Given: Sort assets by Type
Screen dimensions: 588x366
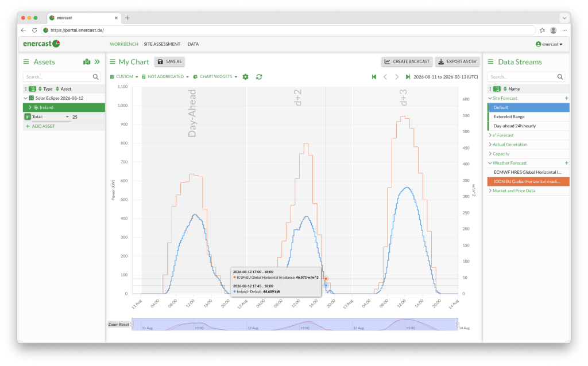Looking at the screenshot, I should (45, 89).
